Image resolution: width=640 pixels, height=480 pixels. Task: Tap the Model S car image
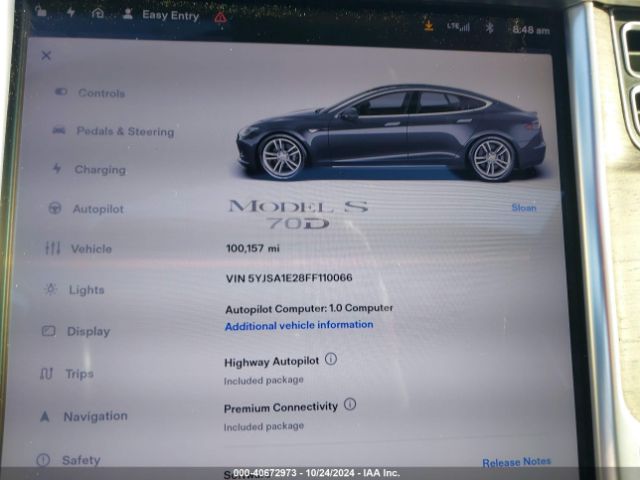[x=391, y=132]
